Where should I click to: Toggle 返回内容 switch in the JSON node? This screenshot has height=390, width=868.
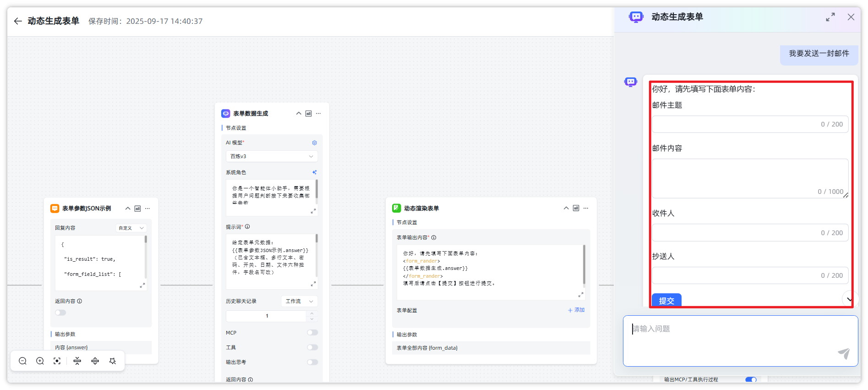(60, 313)
